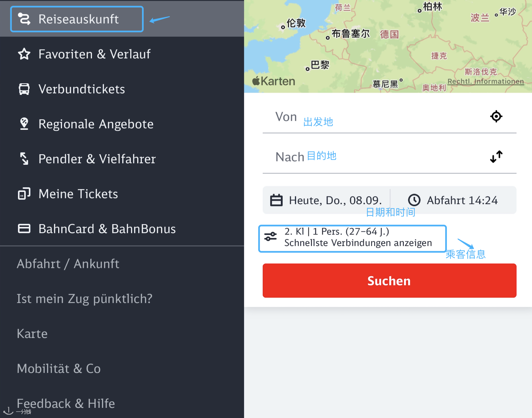Swap origin and destination with arrows icon
532x418 pixels.
(496, 157)
